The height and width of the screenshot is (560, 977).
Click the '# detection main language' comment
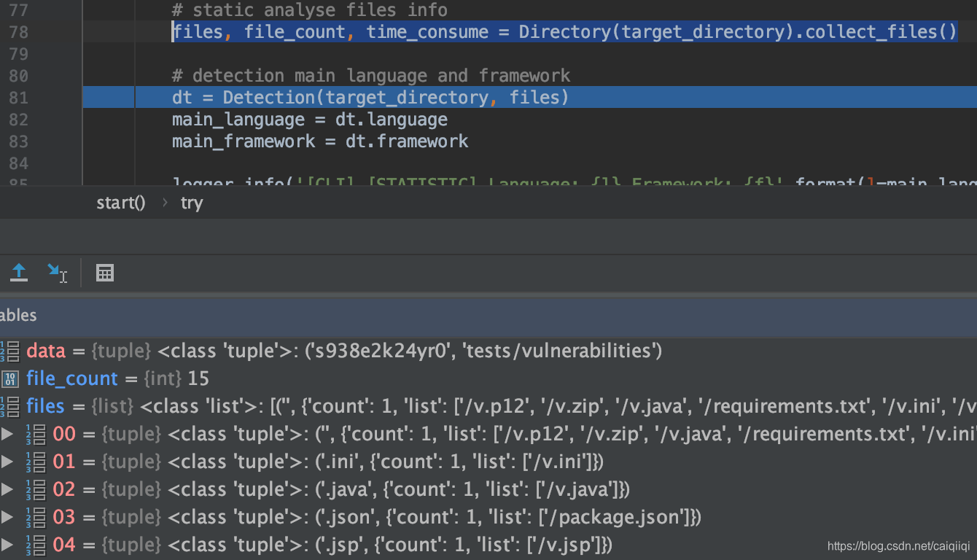(x=371, y=76)
